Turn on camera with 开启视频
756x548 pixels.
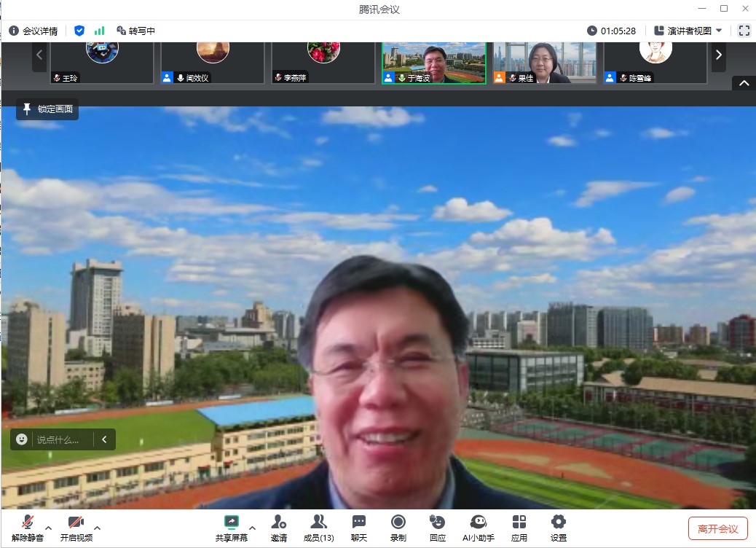click(x=76, y=528)
